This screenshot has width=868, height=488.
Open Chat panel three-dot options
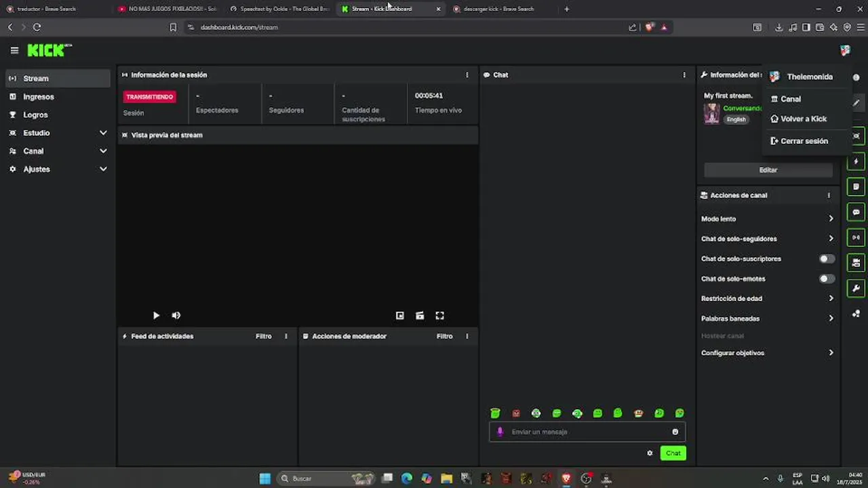[684, 75]
